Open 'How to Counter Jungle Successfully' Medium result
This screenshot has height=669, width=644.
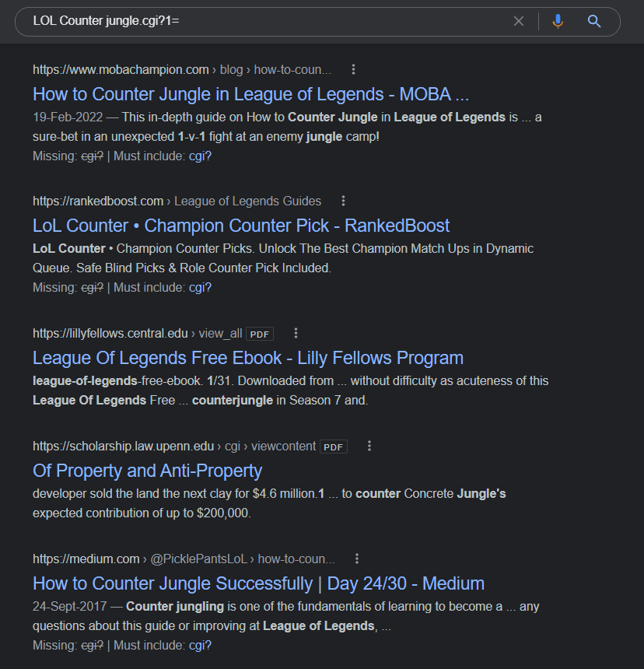click(258, 583)
